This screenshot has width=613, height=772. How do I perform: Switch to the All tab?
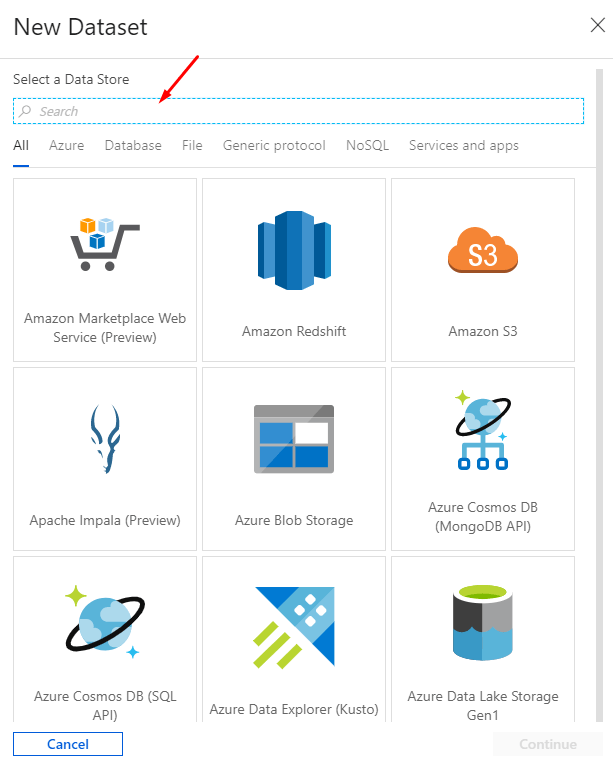[21, 145]
